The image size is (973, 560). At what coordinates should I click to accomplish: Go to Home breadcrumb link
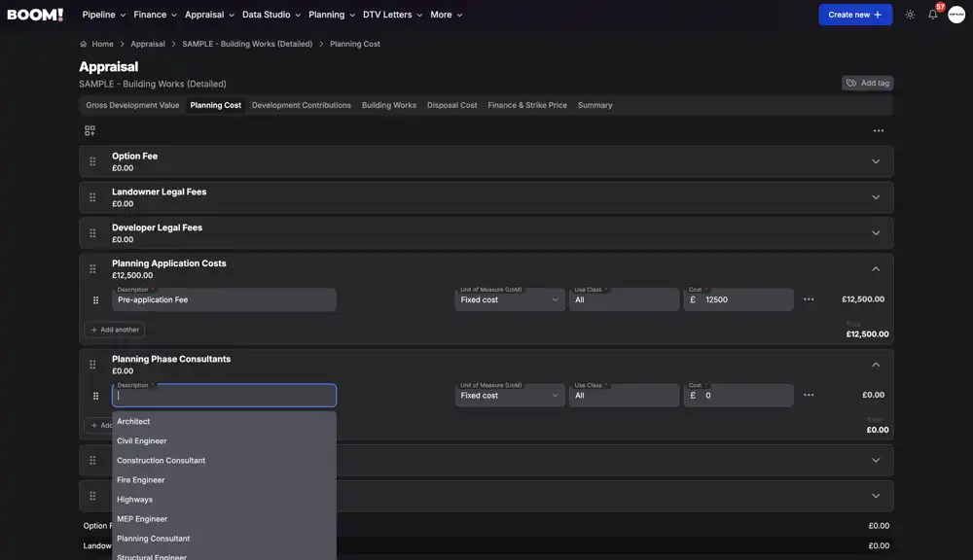(x=102, y=44)
